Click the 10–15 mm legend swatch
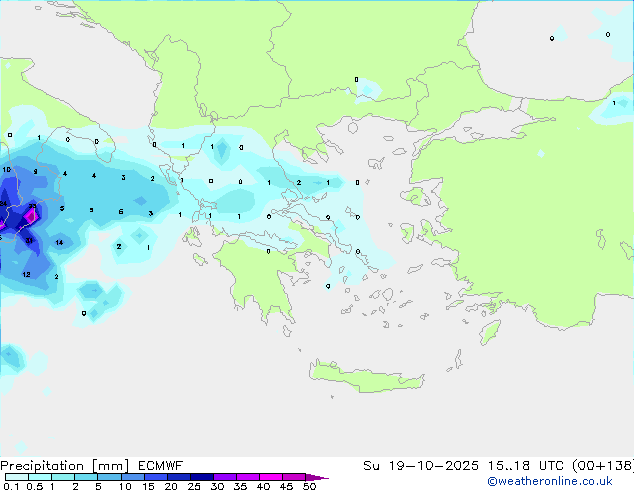634x490 pixels. tap(132, 477)
